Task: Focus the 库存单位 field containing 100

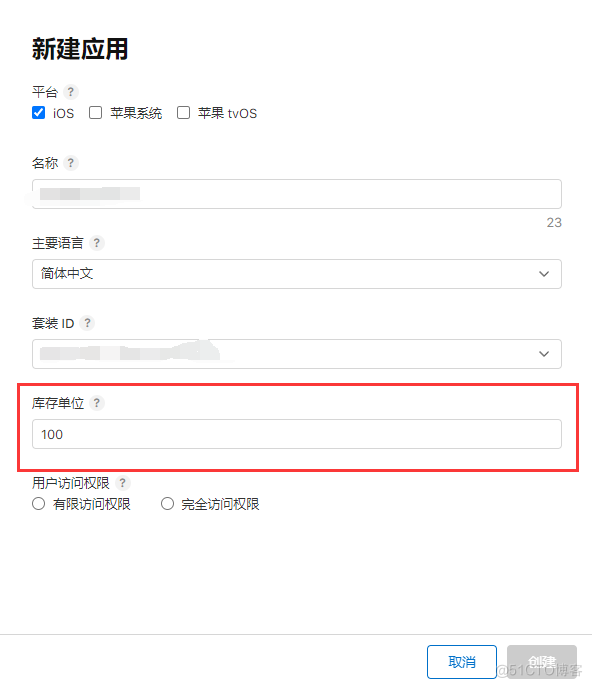Action: coord(297,434)
